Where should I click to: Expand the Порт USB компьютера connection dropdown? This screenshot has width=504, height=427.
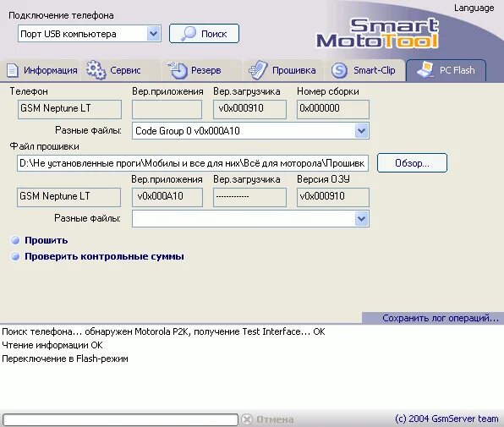pyautogui.click(x=154, y=34)
